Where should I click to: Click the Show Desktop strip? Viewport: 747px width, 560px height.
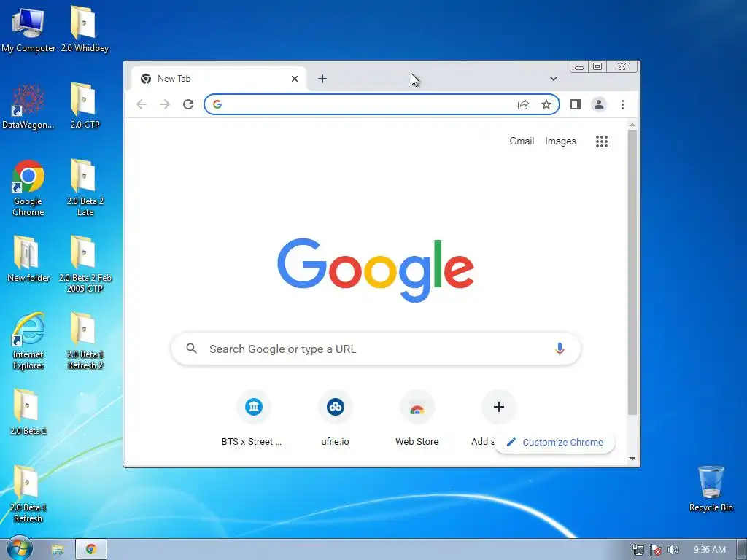[x=742, y=550]
